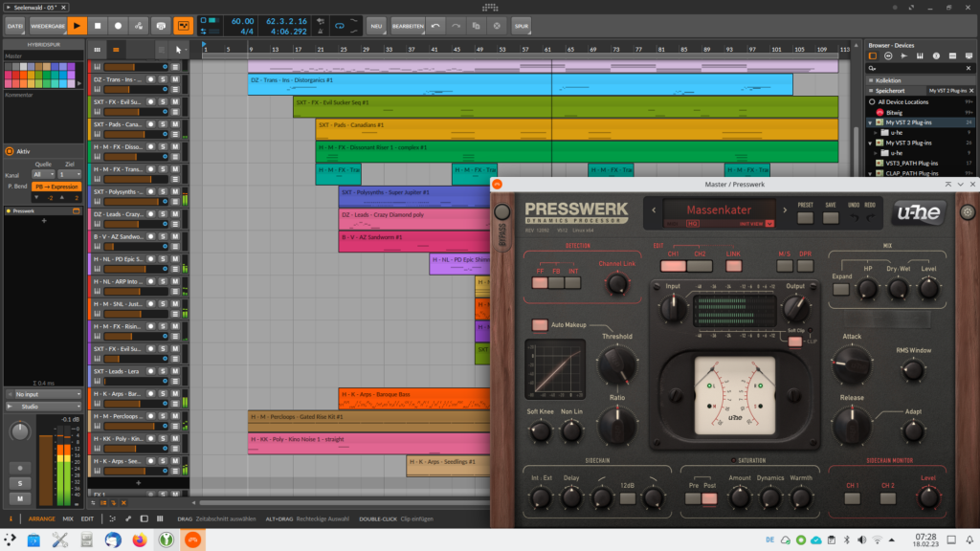Toggle automation write icon in transport bar
Viewport: 980px width, 551px height.
click(x=139, y=26)
